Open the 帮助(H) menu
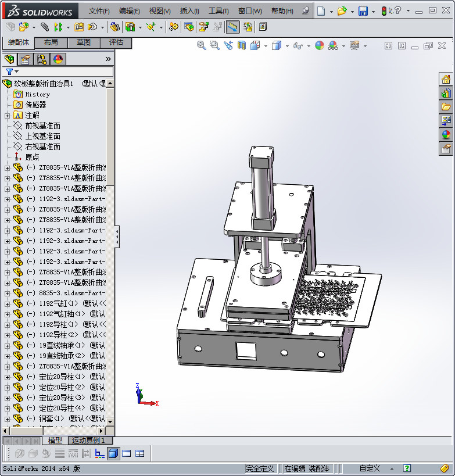455x476 pixels. click(282, 11)
